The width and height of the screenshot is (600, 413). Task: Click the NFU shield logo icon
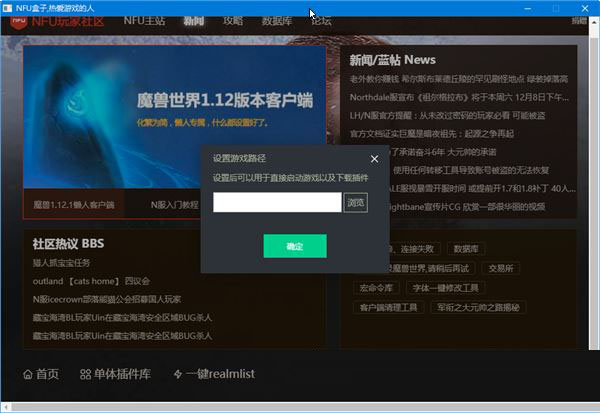tap(18, 22)
